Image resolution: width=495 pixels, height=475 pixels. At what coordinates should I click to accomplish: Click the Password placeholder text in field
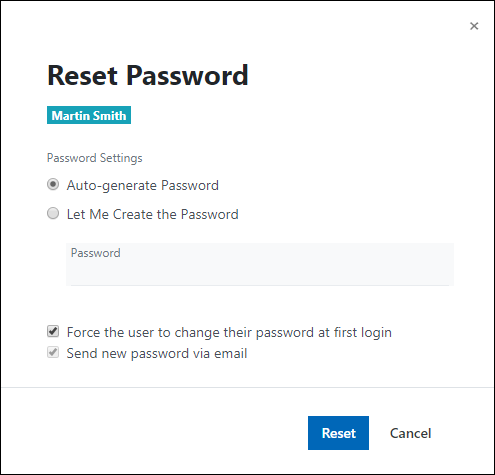pyautogui.click(x=96, y=253)
